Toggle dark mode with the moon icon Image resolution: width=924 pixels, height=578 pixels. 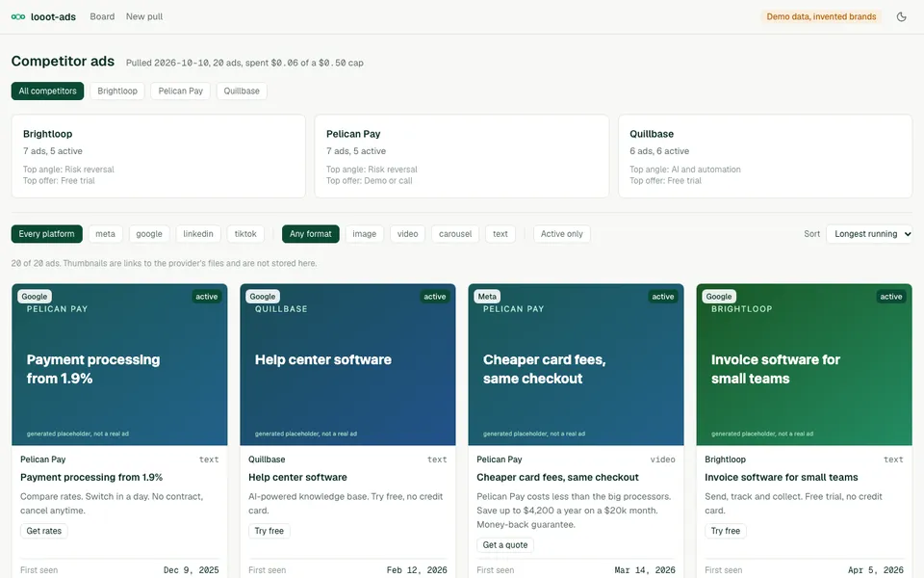901,16
